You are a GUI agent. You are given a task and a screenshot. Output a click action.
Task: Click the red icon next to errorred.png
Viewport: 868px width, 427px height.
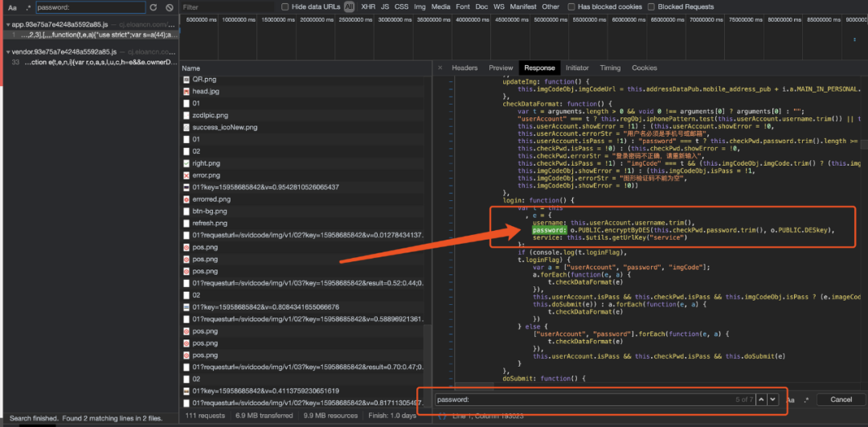point(186,199)
